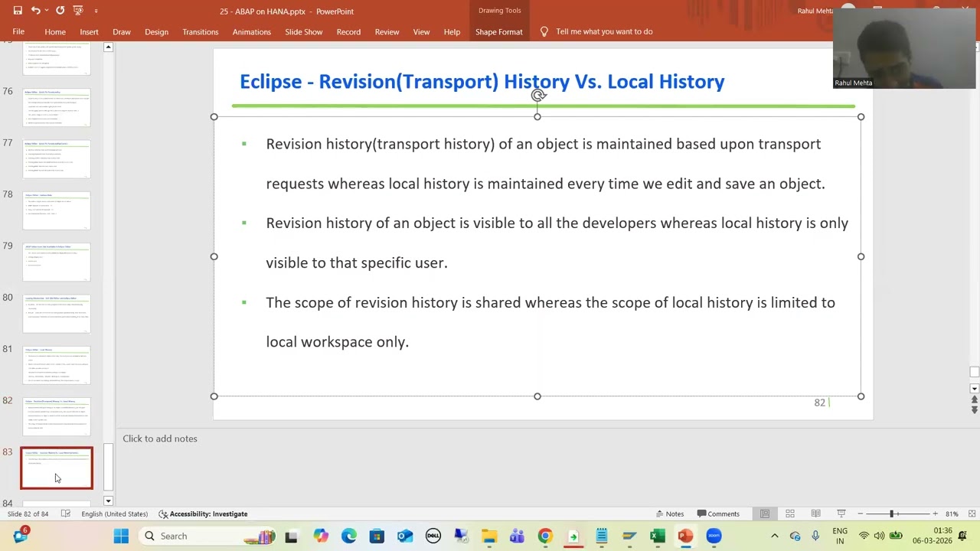
Task: Select slide 81 thumbnail
Action: coord(57,365)
